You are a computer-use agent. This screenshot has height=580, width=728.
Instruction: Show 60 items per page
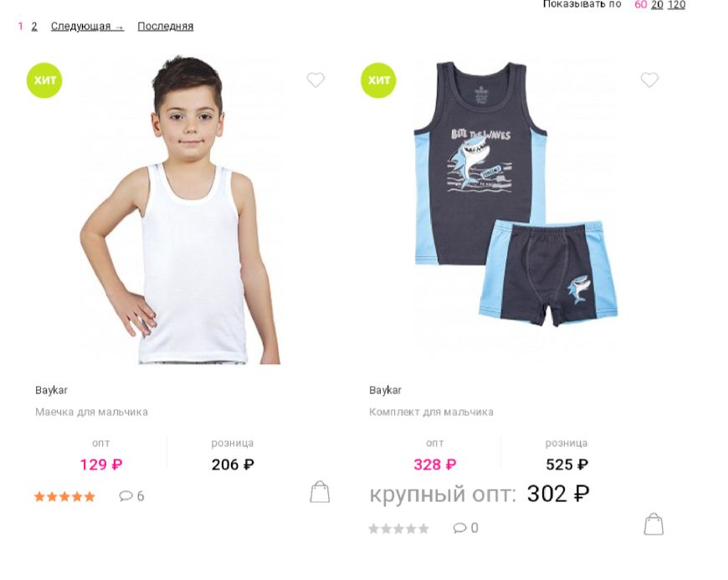(641, 5)
